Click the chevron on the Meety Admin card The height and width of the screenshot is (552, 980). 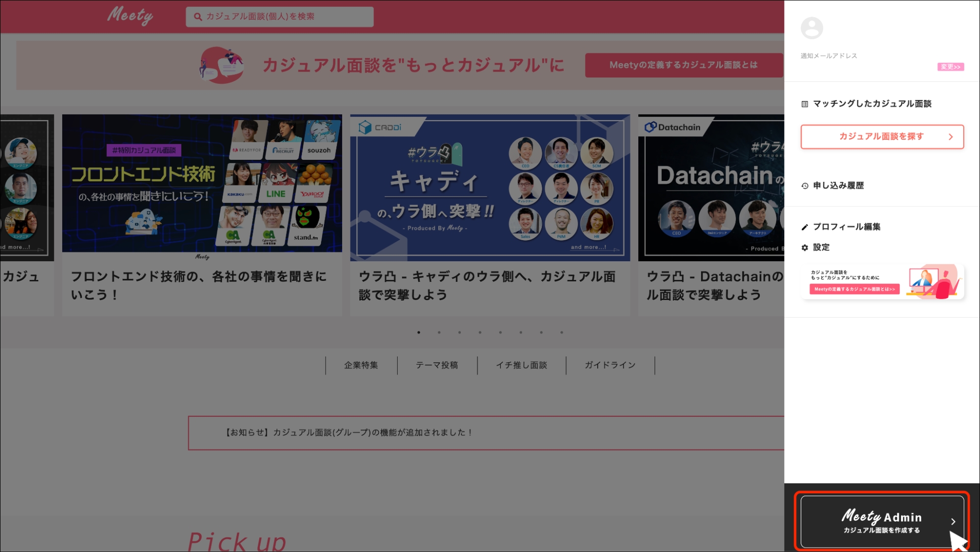pyautogui.click(x=954, y=522)
